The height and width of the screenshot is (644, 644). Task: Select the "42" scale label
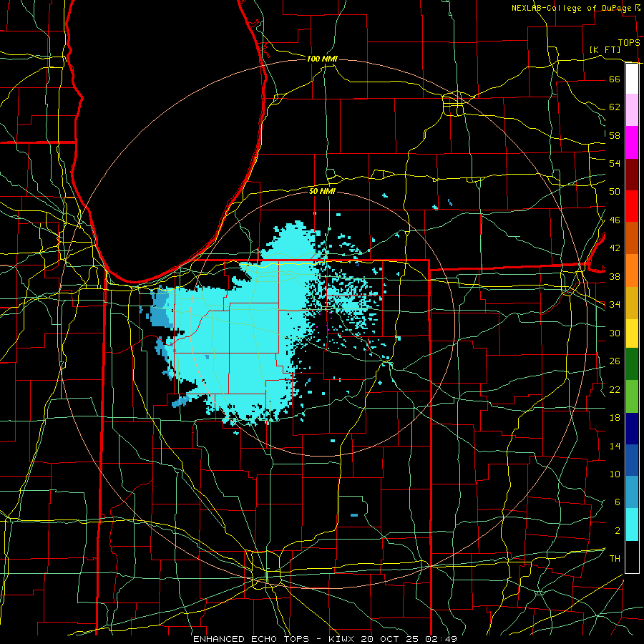[615, 248]
